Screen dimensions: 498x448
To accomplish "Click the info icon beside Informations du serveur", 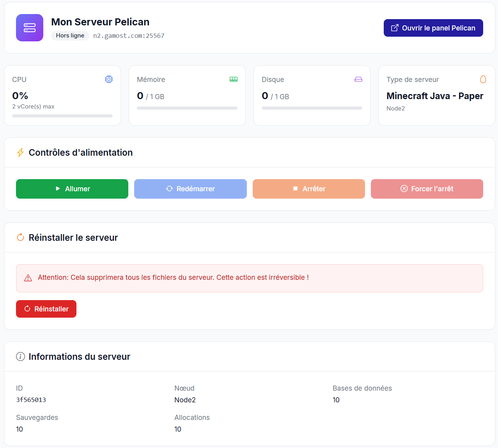I will (20, 356).
